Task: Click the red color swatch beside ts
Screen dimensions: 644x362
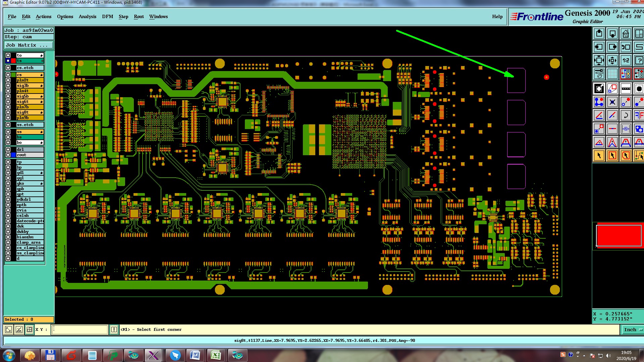Action: click(13, 61)
